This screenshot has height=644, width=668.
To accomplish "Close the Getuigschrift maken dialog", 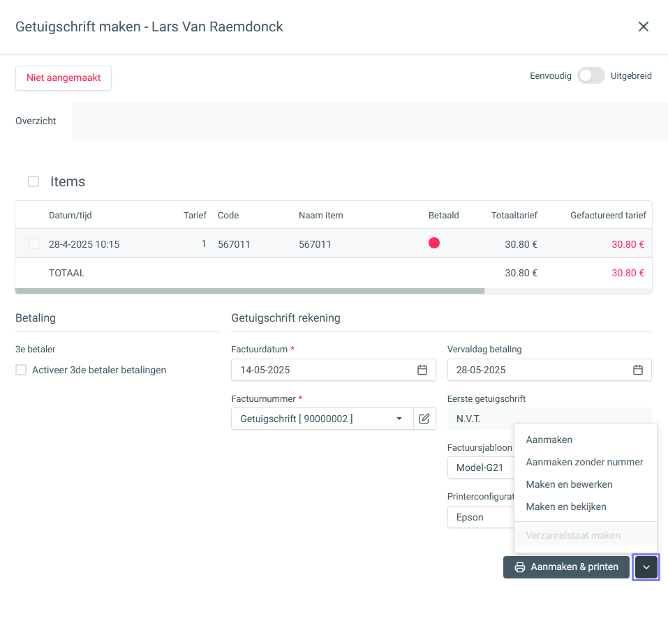I will (x=644, y=27).
